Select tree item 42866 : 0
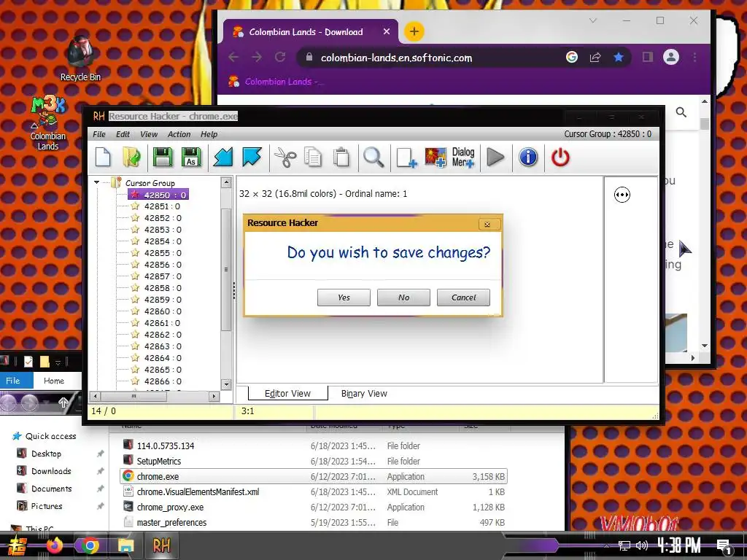Image resolution: width=747 pixels, height=560 pixels. pos(163,381)
